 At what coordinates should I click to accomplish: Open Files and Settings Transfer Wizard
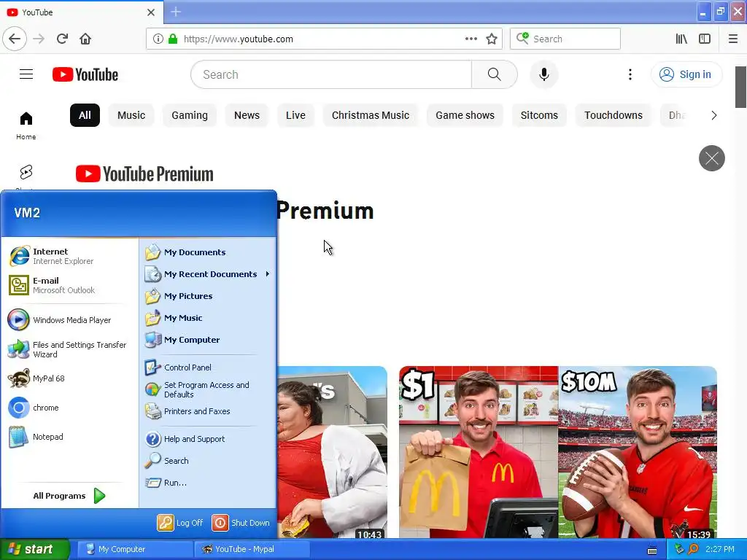click(69, 349)
